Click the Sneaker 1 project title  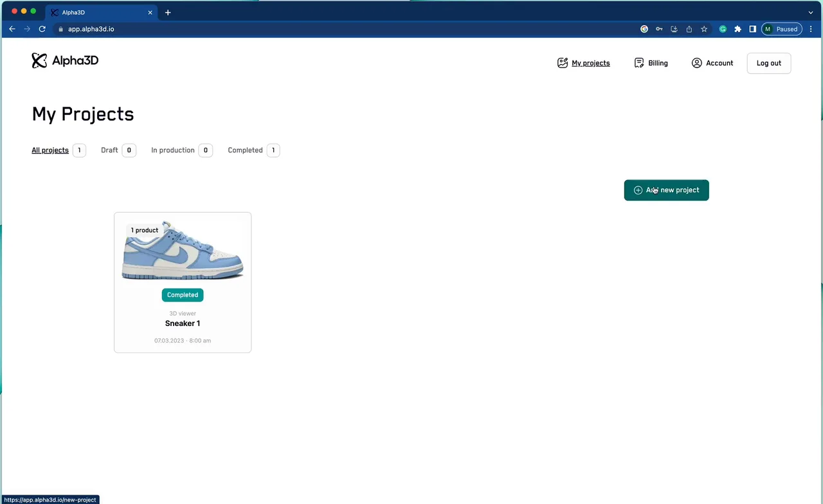click(183, 323)
